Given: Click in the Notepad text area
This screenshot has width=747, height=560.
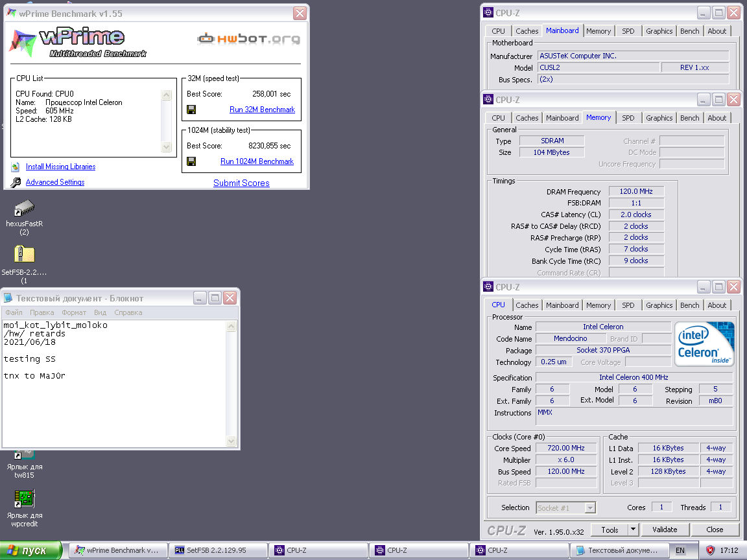Looking at the screenshot, I should (114, 383).
